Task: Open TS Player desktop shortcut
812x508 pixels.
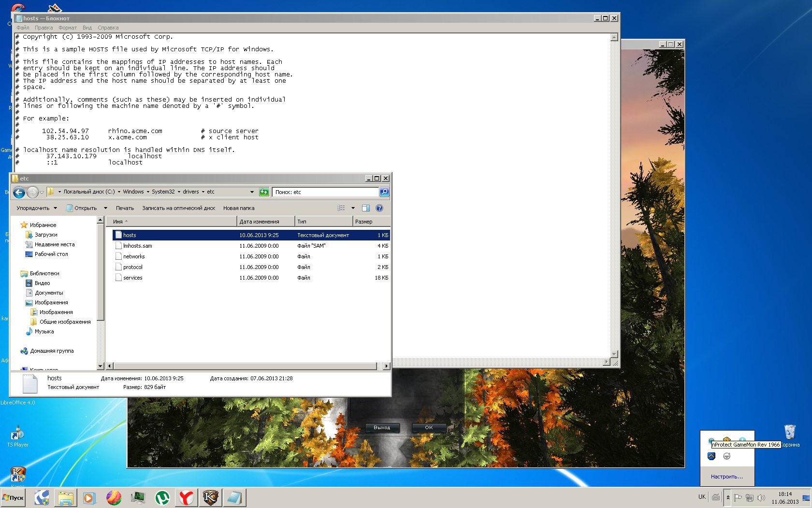Action: (x=18, y=435)
